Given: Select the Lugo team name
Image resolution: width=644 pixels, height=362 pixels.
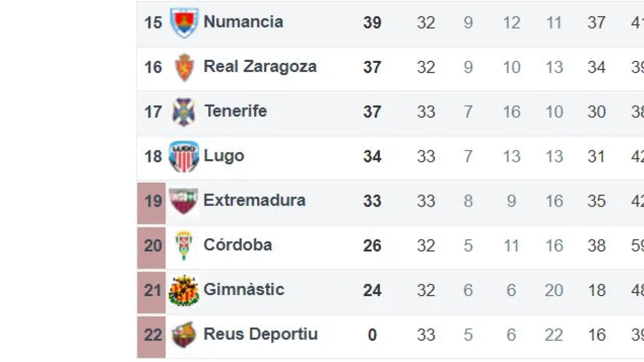Looking at the screenshot, I should click(224, 156).
